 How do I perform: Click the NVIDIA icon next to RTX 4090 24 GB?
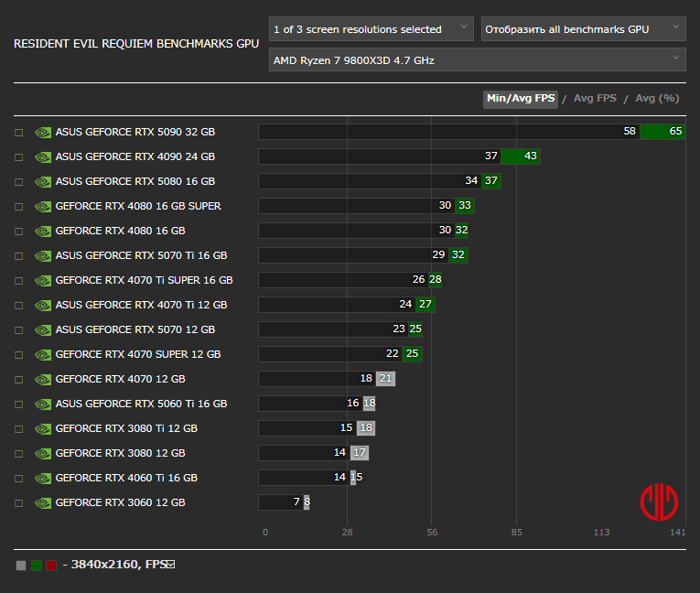43,156
